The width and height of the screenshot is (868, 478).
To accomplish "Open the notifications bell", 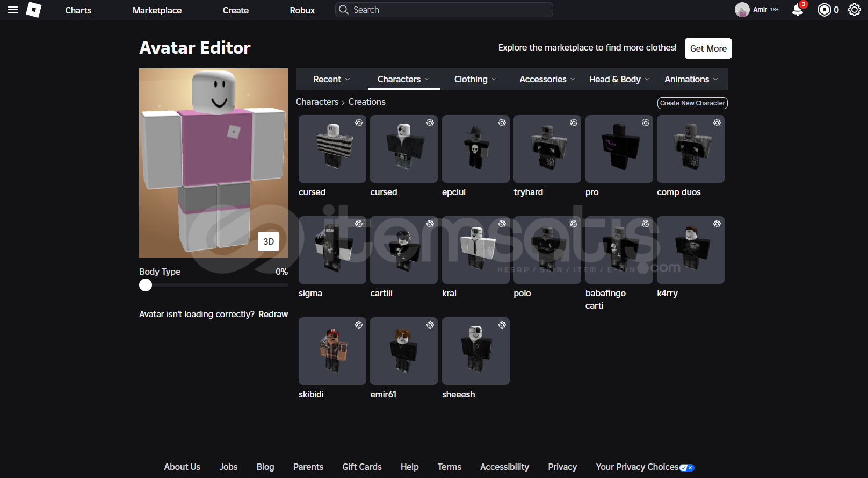I will (798, 10).
